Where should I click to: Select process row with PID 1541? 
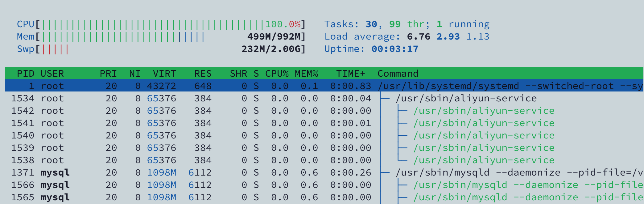[324, 123]
